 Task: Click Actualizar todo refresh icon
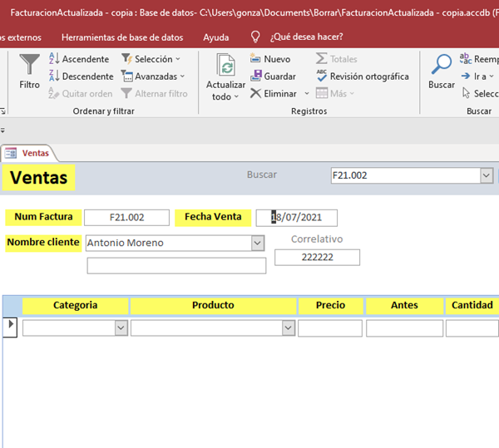pyautogui.click(x=225, y=66)
